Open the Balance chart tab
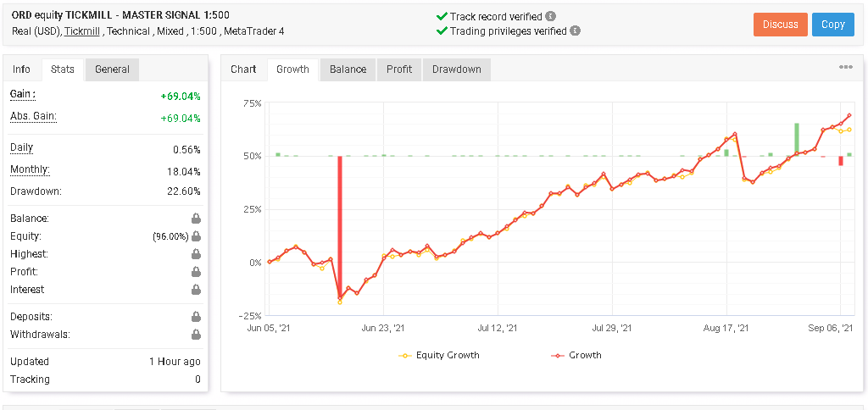Screen dimensions: 868x410 point(348,69)
